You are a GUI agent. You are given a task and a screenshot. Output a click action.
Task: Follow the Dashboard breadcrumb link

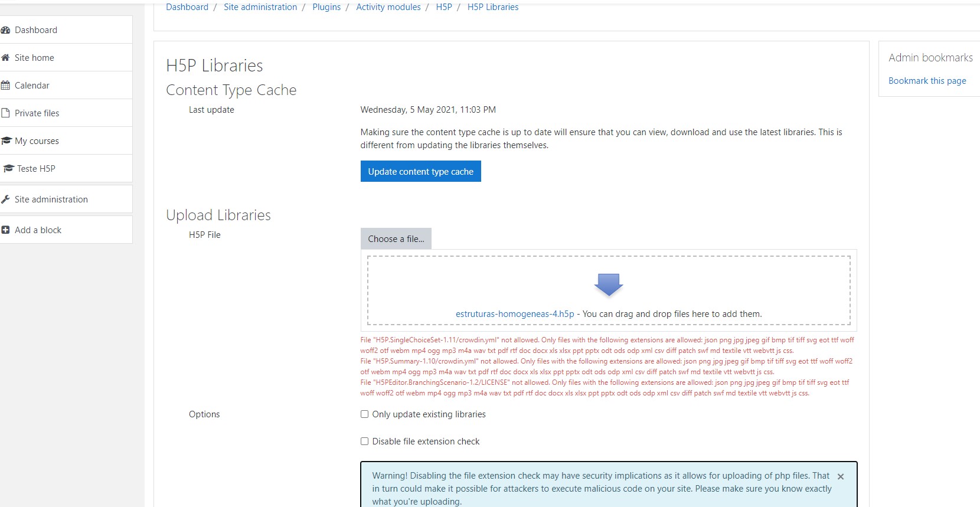click(187, 7)
